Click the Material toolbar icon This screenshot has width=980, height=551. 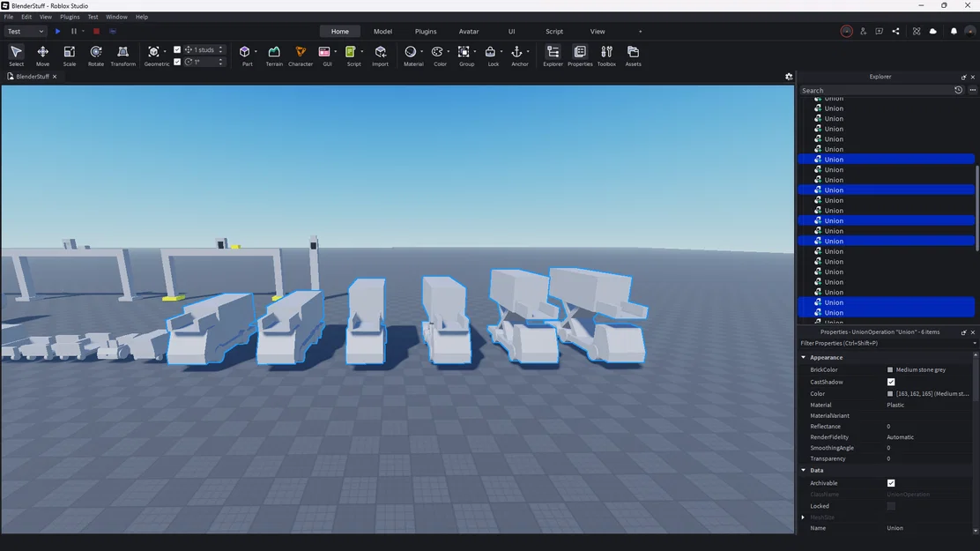(x=410, y=52)
